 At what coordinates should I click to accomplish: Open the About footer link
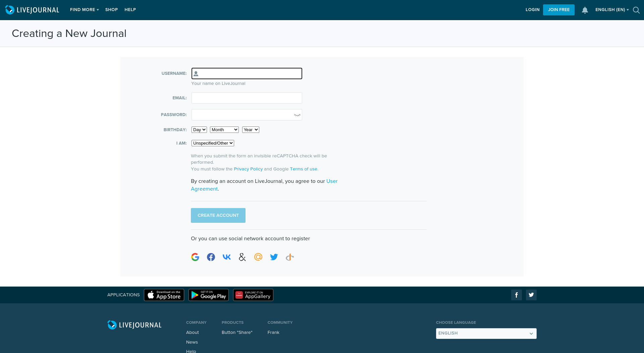click(x=193, y=333)
